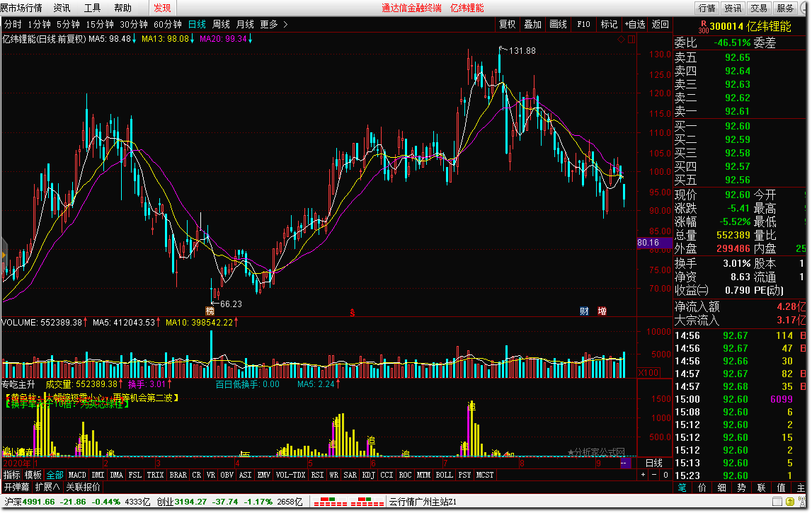Open F10 company information
The width and height of the screenshot is (812, 513).
pos(583,24)
